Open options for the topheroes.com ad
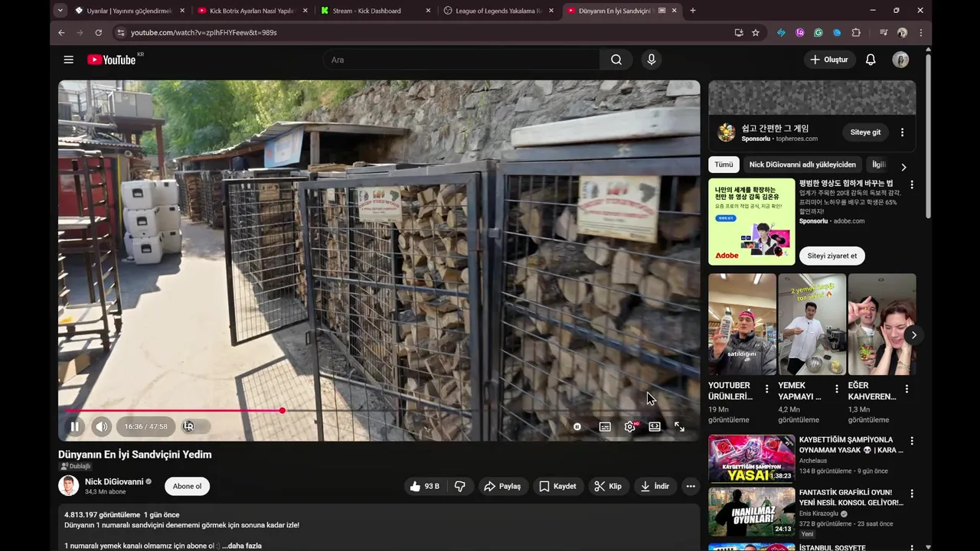980x551 pixels. coord(902,132)
